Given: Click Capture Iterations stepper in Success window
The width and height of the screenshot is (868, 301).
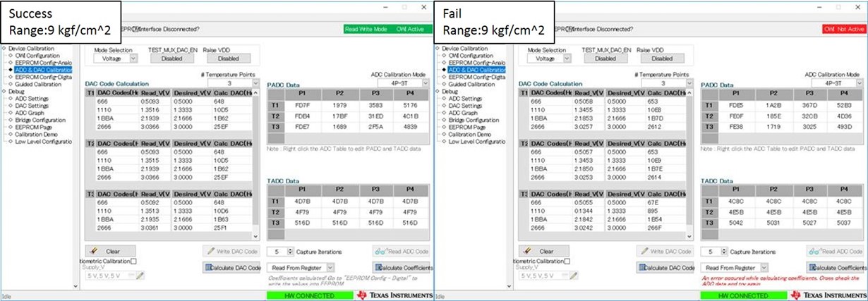Looking at the screenshot, I should [291, 252].
